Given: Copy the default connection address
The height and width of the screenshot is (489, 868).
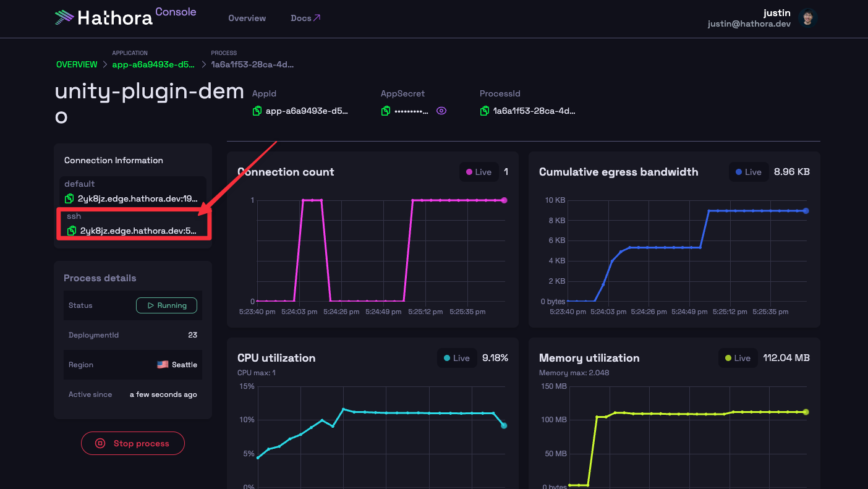Looking at the screenshot, I should 69,199.
